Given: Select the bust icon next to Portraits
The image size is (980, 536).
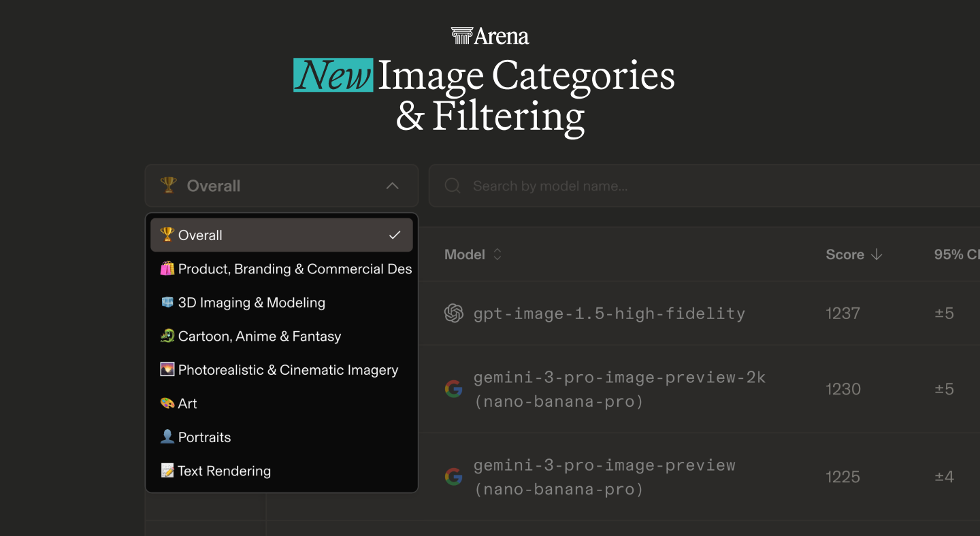Looking at the screenshot, I should [167, 437].
